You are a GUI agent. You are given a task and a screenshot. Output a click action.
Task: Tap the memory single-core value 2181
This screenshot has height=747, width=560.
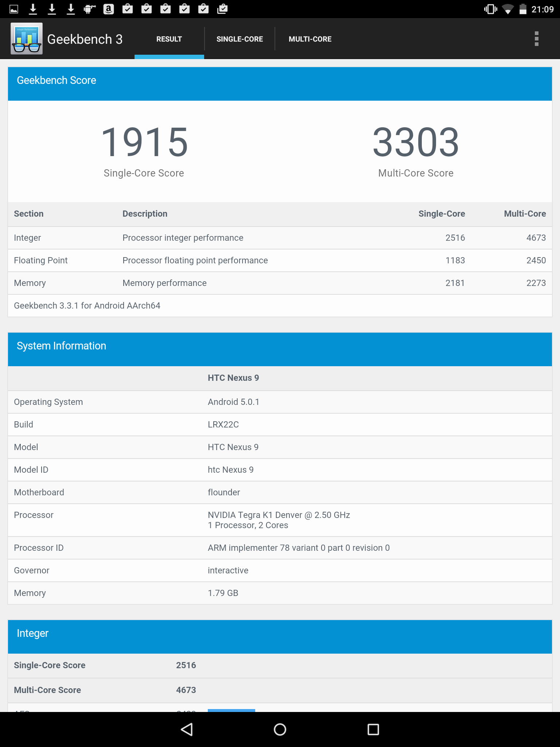455,283
